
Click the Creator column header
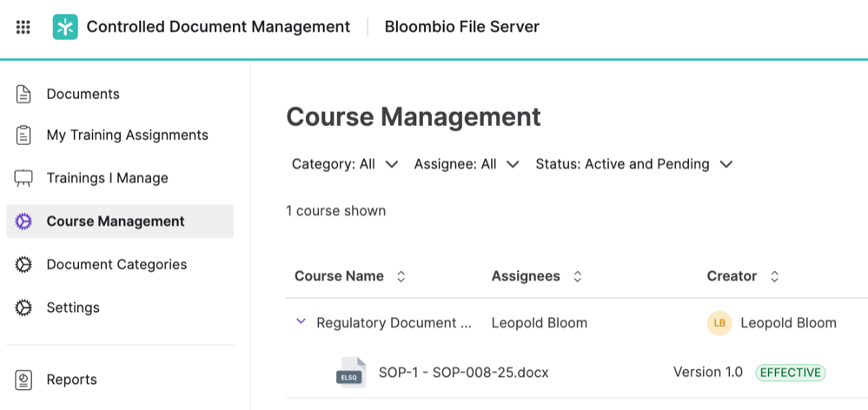(x=732, y=276)
